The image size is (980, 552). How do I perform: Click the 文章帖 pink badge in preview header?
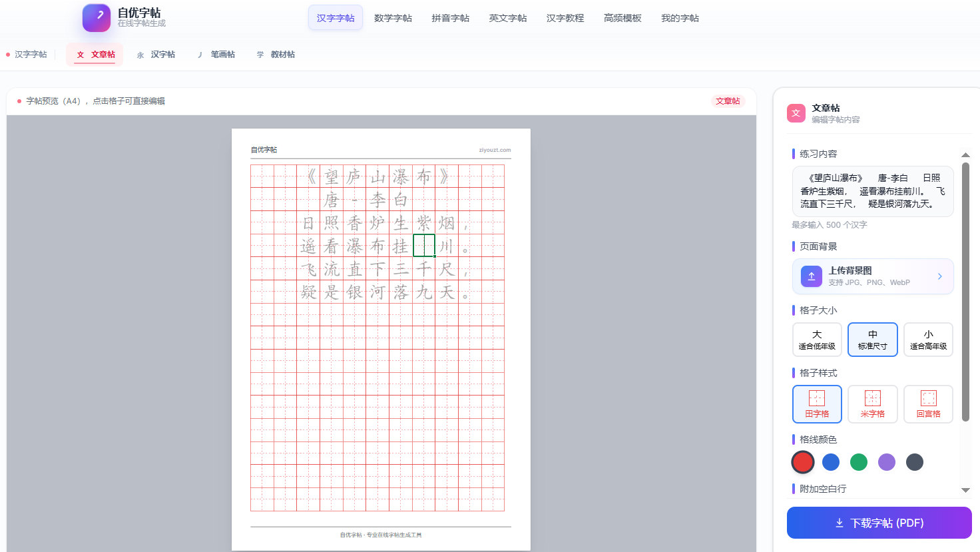(x=728, y=101)
